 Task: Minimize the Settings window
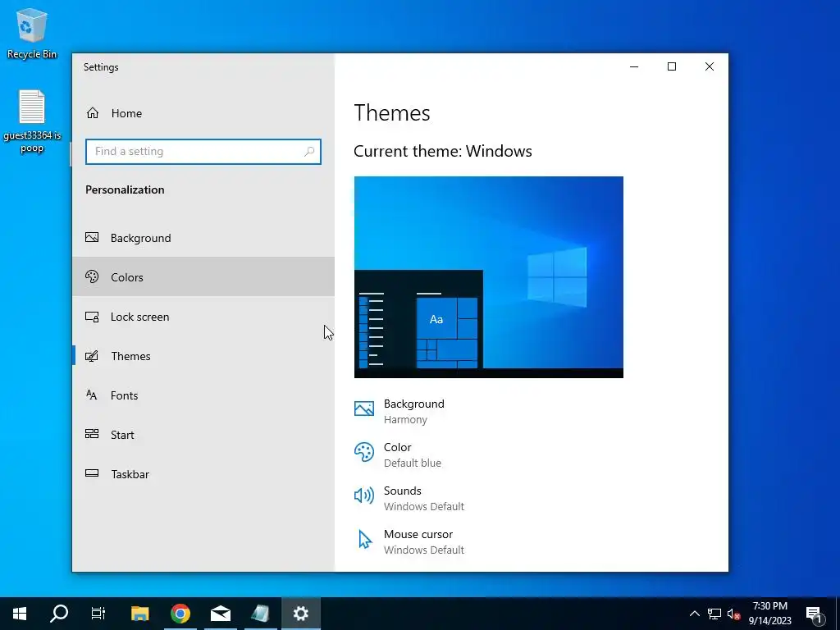[634, 66]
